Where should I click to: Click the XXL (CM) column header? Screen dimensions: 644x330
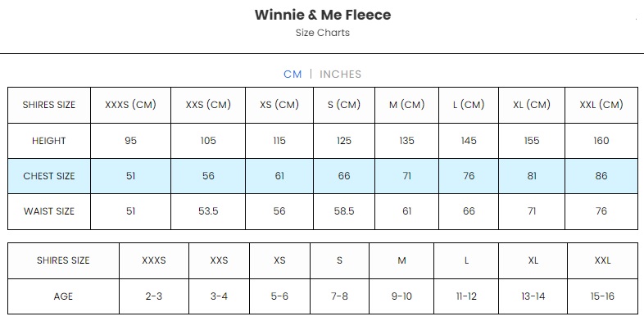click(x=601, y=105)
